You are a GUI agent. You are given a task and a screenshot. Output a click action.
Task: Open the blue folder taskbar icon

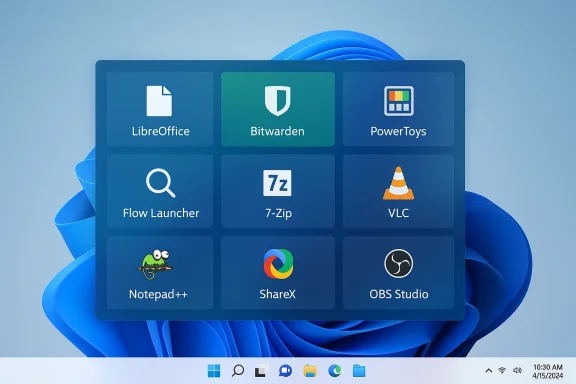pos(359,371)
